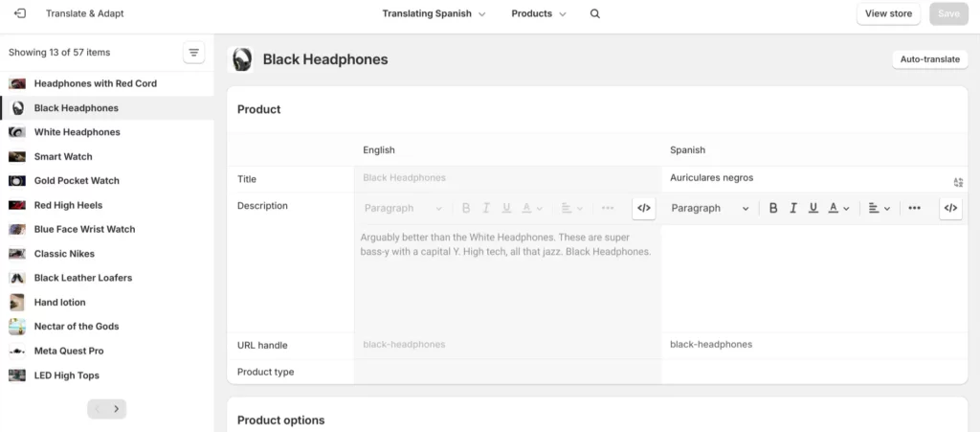This screenshot has height=432, width=980.
Task: Toggle Italic in the Spanish description toolbar
Action: point(793,208)
